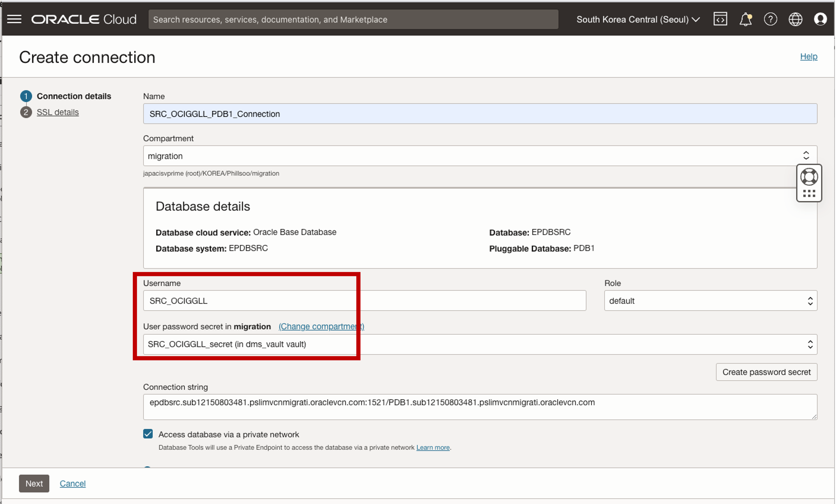Click Create password secret button

coord(766,372)
